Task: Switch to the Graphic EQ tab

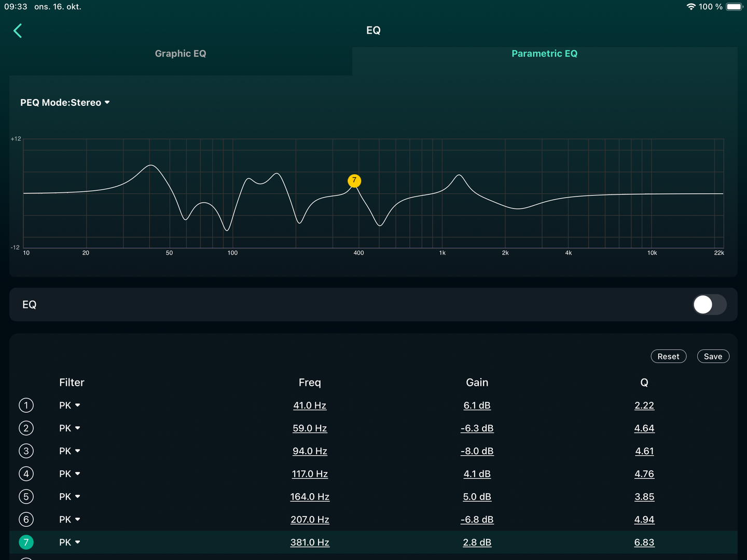Action: click(x=181, y=54)
